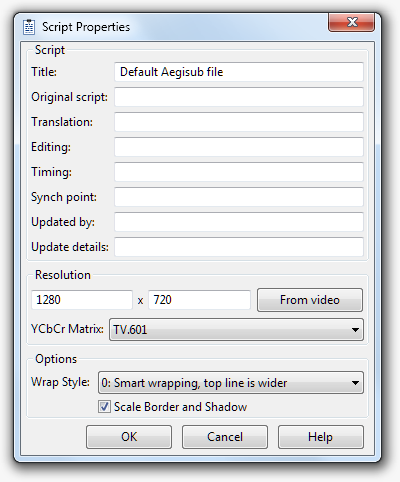The height and width of the screenshot is (482, 400).
Task: Select the Original script text field
Action: (239, 97)
